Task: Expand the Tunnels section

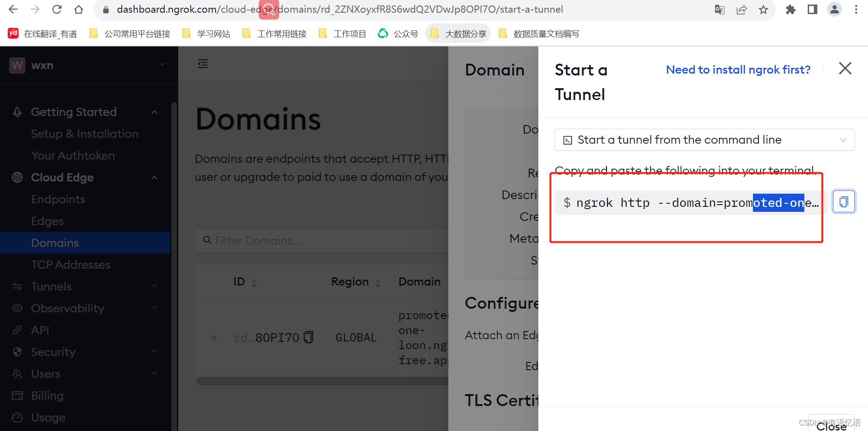Action: click(85, 286)
